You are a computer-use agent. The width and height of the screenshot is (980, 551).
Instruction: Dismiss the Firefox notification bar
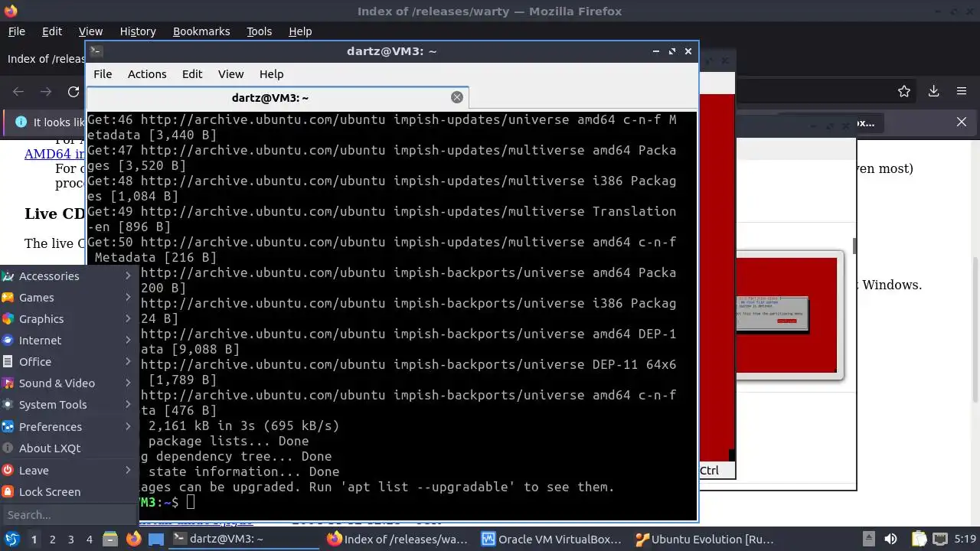pyautogui.click(x=962, y=122)
